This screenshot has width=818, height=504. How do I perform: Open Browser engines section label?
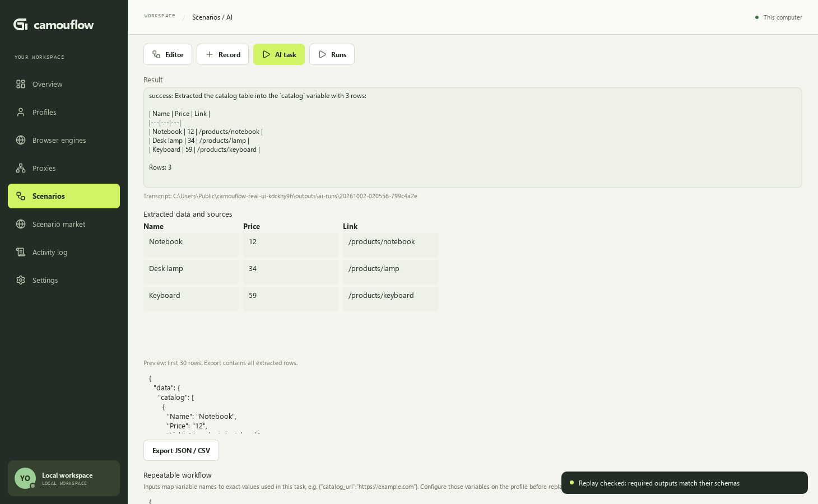click(59, 141)
